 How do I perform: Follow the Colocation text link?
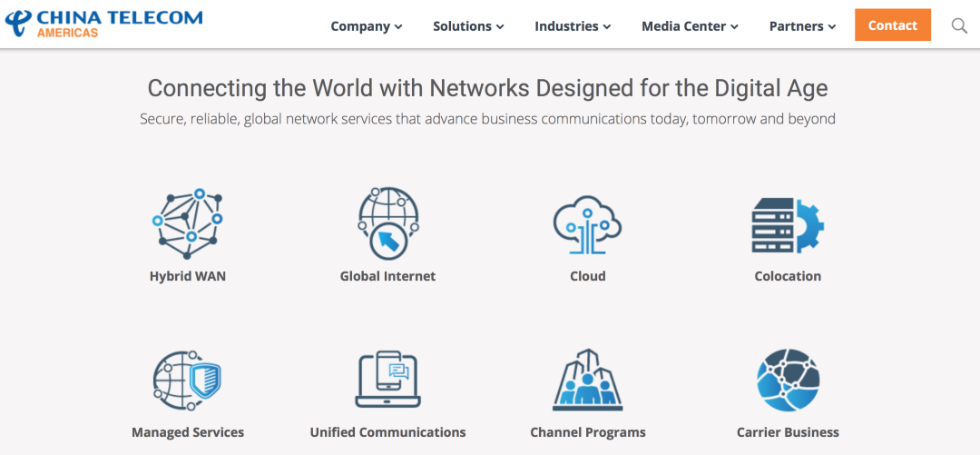pyautogui.click(x=788, y=276)
